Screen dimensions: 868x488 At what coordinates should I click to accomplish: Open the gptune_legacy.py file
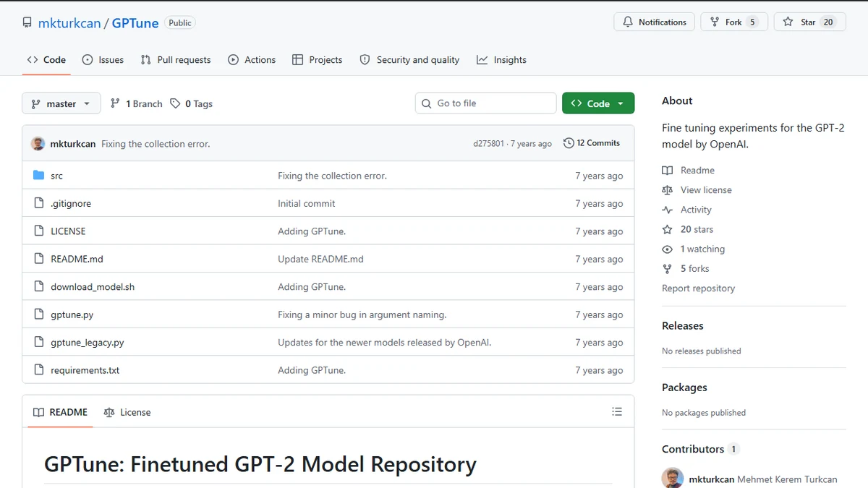pyautogui.click(x=88, y=343)
